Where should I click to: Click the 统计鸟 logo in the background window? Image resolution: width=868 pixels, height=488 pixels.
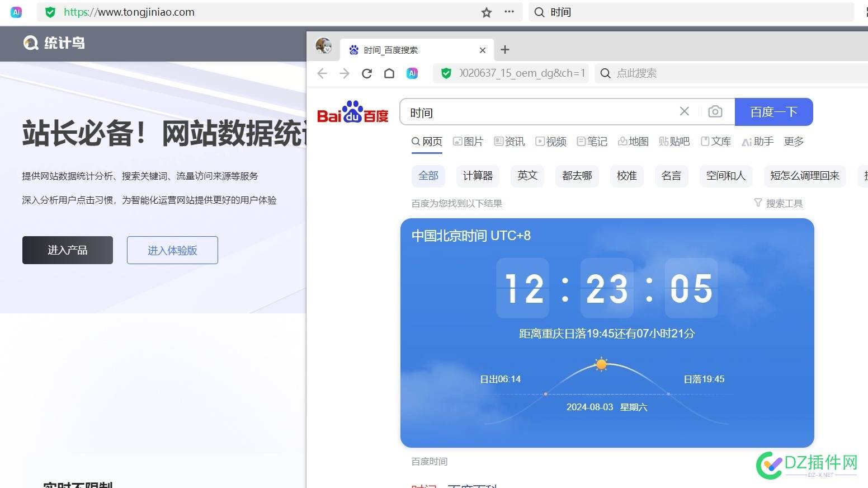(54, 43)
